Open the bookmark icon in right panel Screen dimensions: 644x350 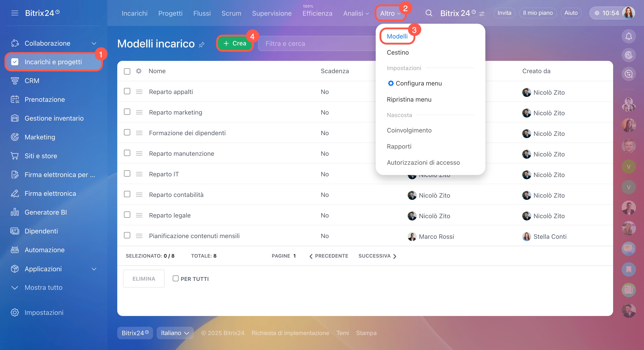pyautogui.click(x=628, y=269)
